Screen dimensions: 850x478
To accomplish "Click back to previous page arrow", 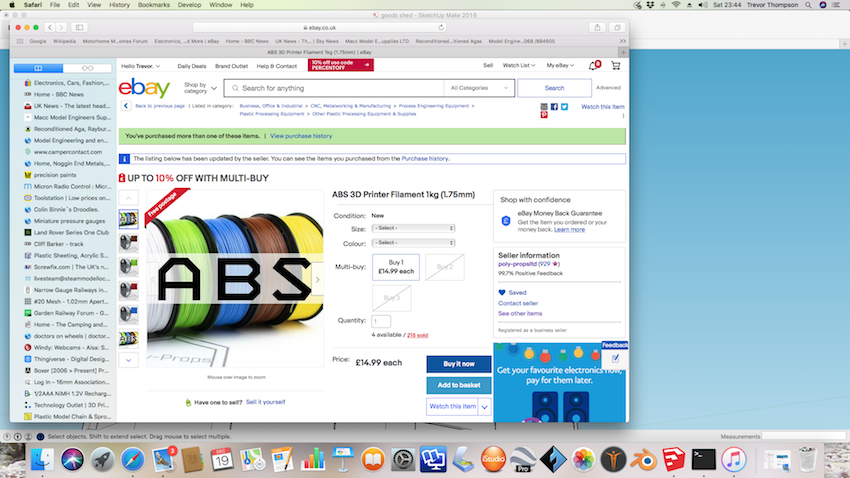I will click(126, 106).
